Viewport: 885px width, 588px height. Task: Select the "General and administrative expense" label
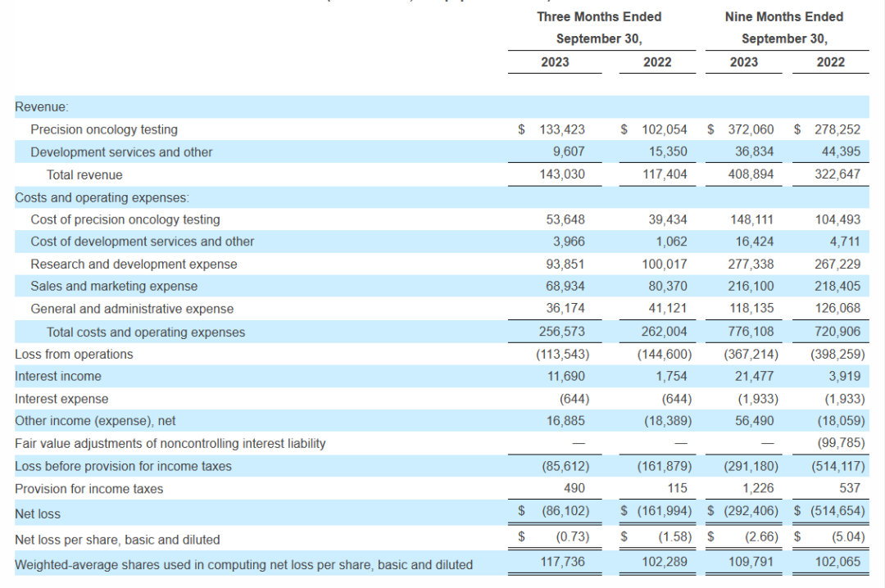point(132,309)
